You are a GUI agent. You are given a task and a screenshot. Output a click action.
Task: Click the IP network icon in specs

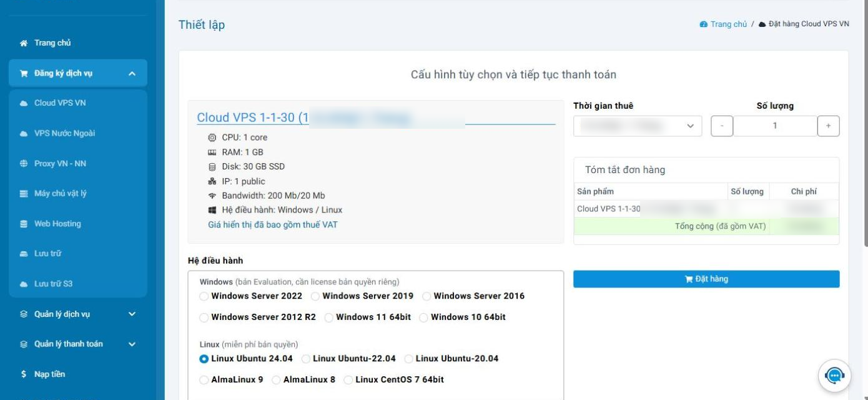212,182
